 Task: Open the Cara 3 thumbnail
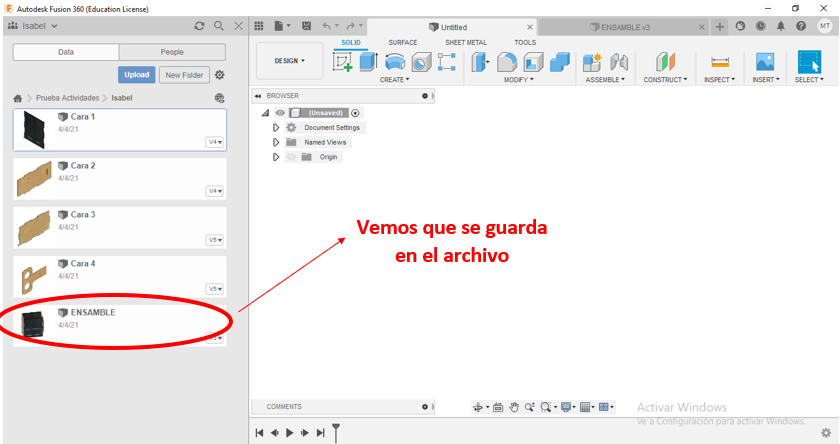[x=35, y=228]
